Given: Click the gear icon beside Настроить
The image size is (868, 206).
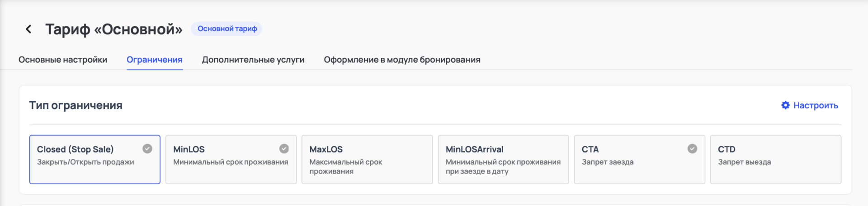Looking at the screenshot, I should [x=785, y=105].
